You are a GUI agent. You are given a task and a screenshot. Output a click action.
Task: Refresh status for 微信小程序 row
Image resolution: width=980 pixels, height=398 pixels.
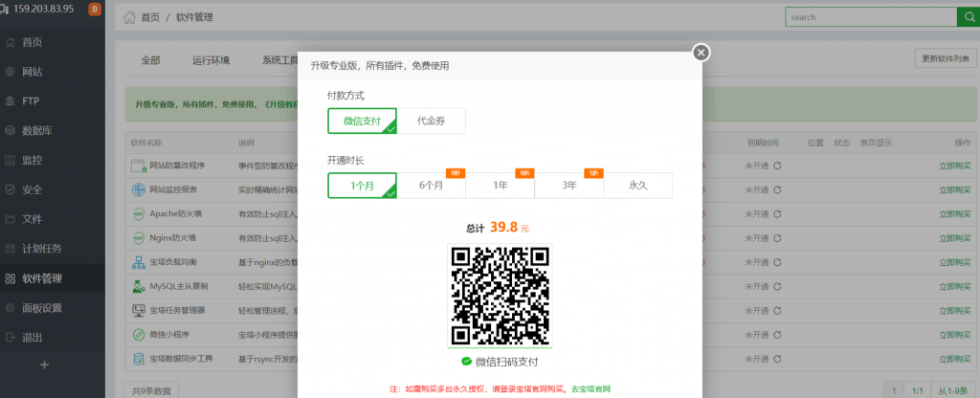tap(777, 334)
